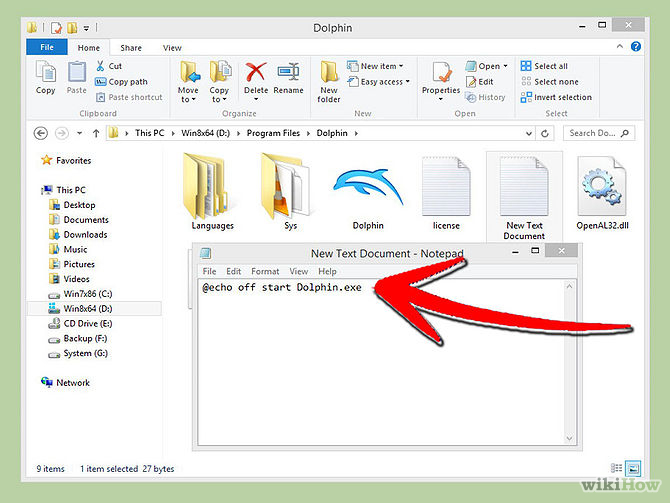Click the Rename icon
670x503 pixels.
click(288, 78)
